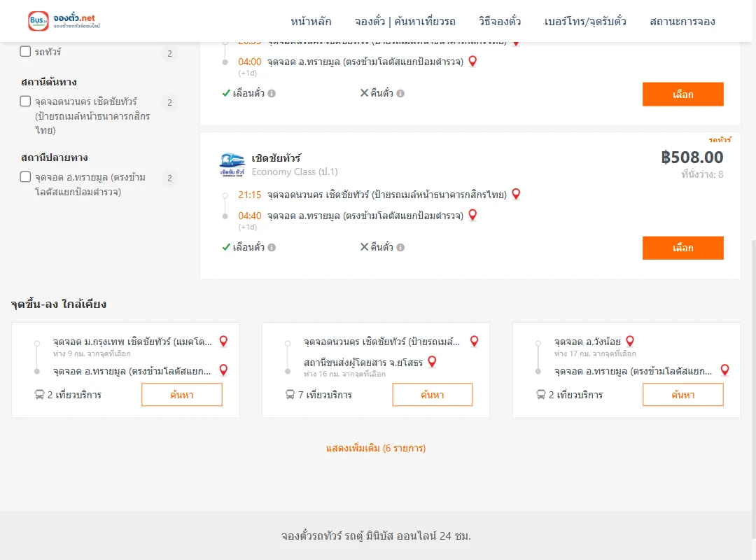The image size is (756, 560).
Task: Show info for เลื่อนตั๋ว in 04:40 trip
Action: tap(272, 247)
